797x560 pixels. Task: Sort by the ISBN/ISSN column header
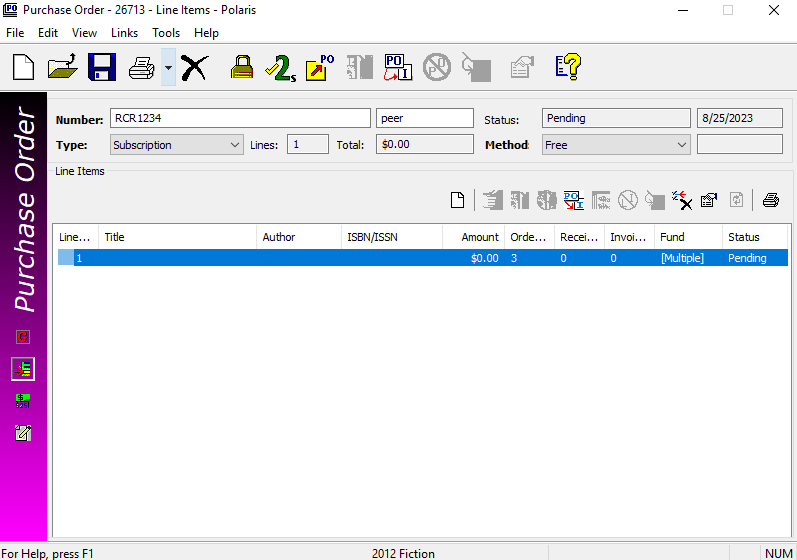click(x=392, y=237)
